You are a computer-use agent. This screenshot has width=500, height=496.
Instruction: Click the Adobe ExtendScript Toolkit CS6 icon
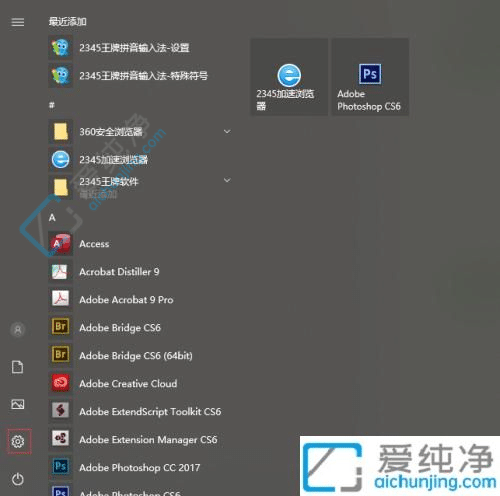pyautogui.click(x=60, y=411)
